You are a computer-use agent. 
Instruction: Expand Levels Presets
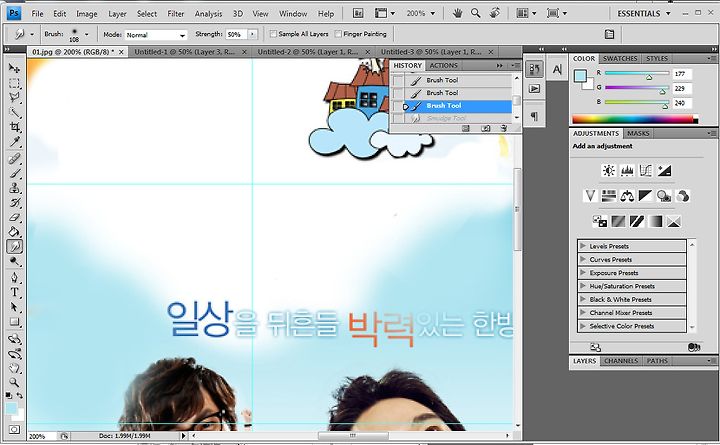coord(583,246)
